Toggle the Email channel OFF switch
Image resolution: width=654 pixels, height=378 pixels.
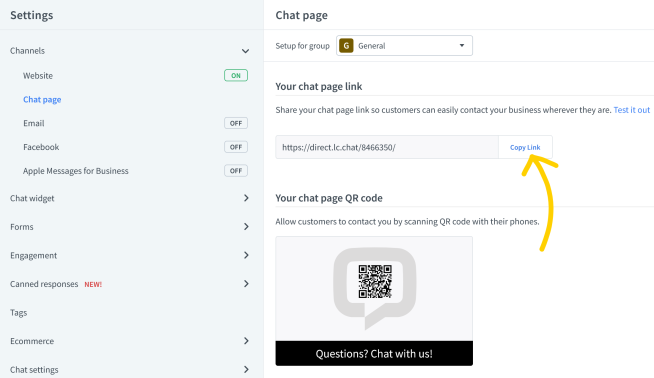coord(236,123)
